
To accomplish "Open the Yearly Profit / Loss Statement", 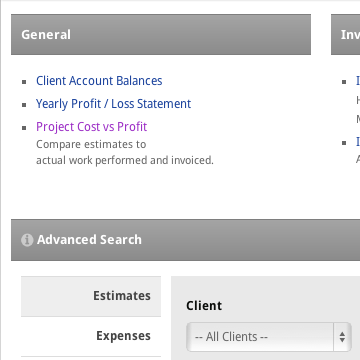I will (x=113, y=104).
